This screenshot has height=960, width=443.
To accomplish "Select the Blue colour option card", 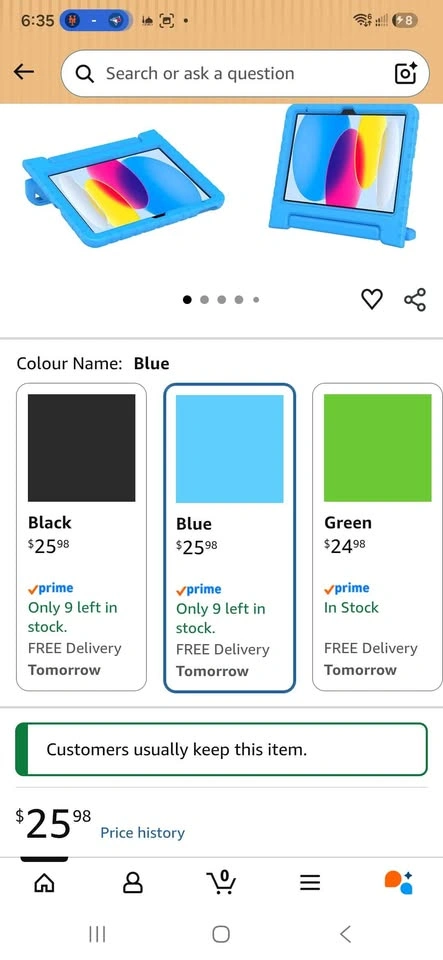I will point(229,538).
